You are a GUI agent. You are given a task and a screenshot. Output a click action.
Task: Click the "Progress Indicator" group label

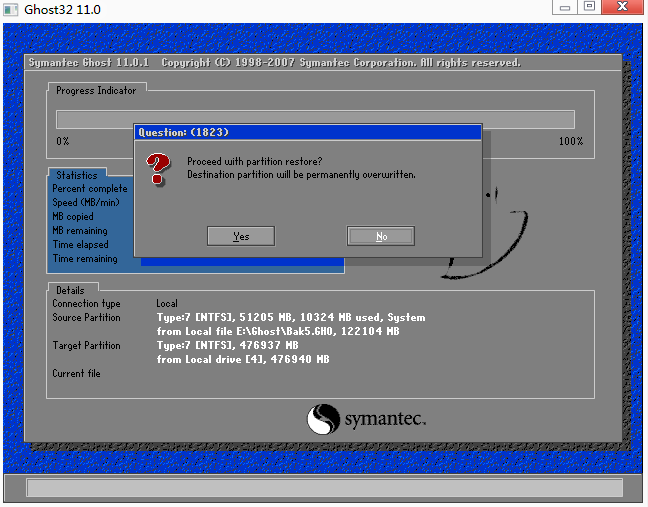tap(96, 90)
